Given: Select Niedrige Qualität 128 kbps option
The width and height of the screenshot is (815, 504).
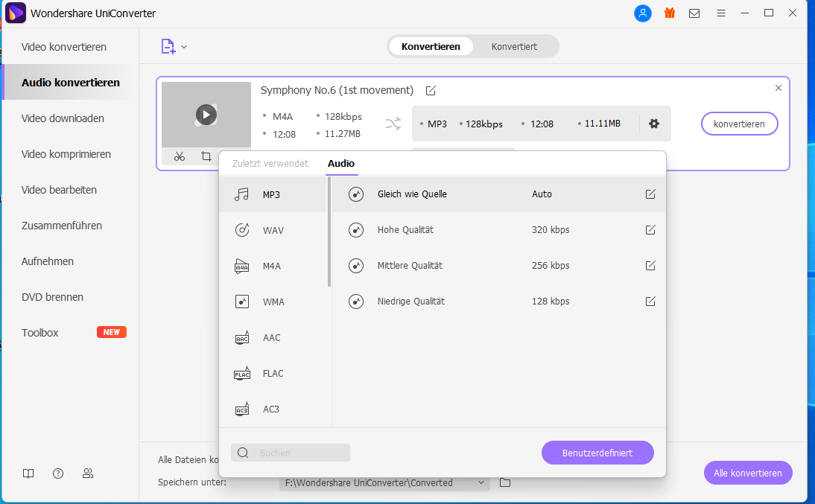Looking at the screenshot, I should [410, 302].
